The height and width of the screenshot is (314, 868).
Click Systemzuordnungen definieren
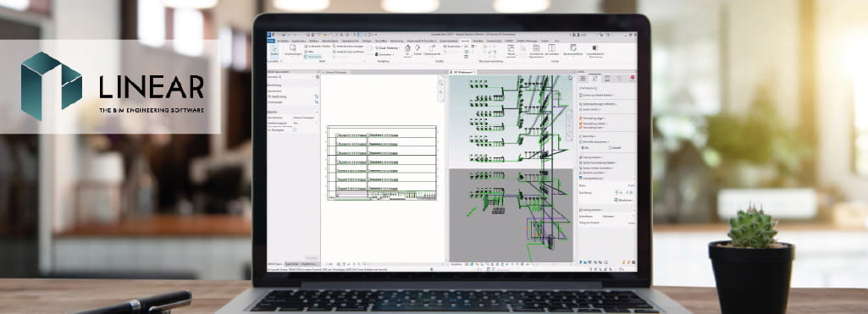click(x=599, y=104)
